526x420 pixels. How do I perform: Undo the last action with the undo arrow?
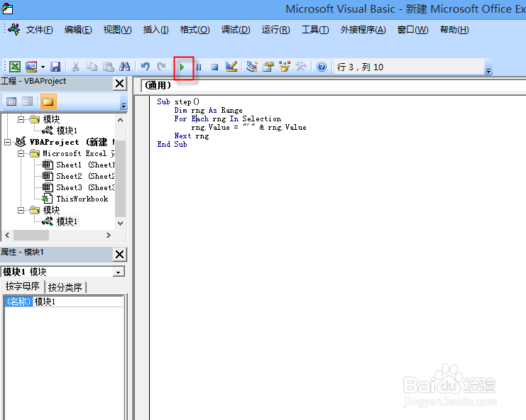[145, 67]
